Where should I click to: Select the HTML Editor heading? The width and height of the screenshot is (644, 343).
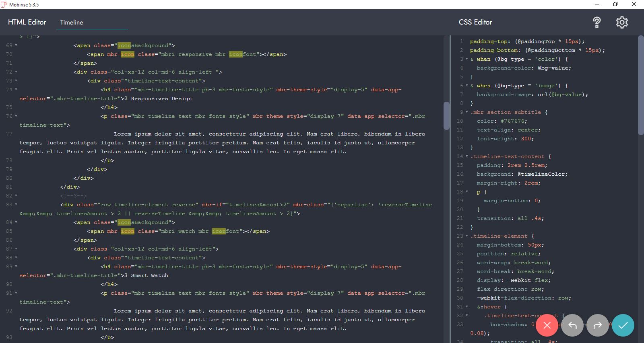[x=27, y=22]
